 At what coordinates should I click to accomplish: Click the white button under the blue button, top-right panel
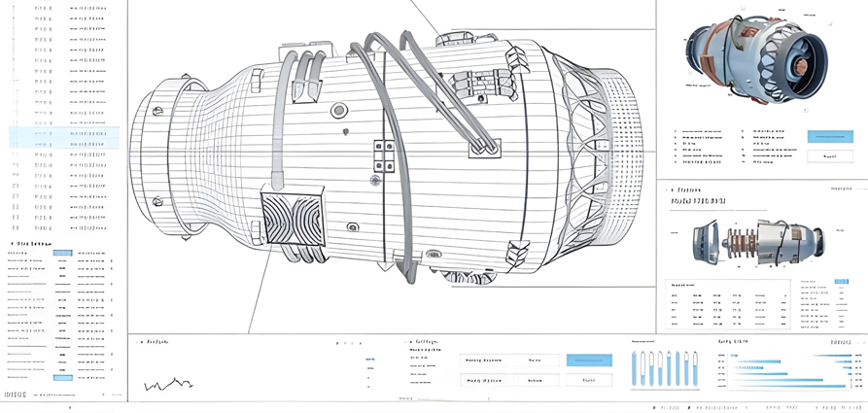pyautogui.click(x=829, y=155)
